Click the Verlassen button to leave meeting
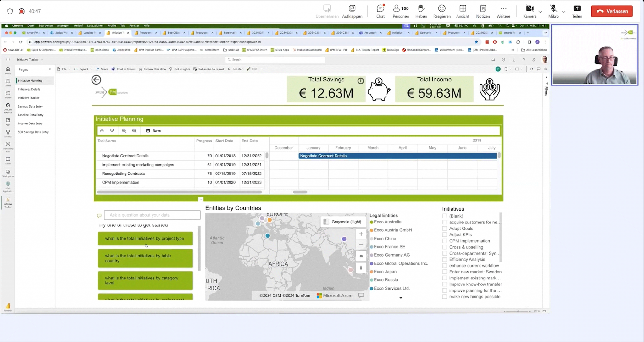This screenshot has height=342, width=644. tap(612, 11)
